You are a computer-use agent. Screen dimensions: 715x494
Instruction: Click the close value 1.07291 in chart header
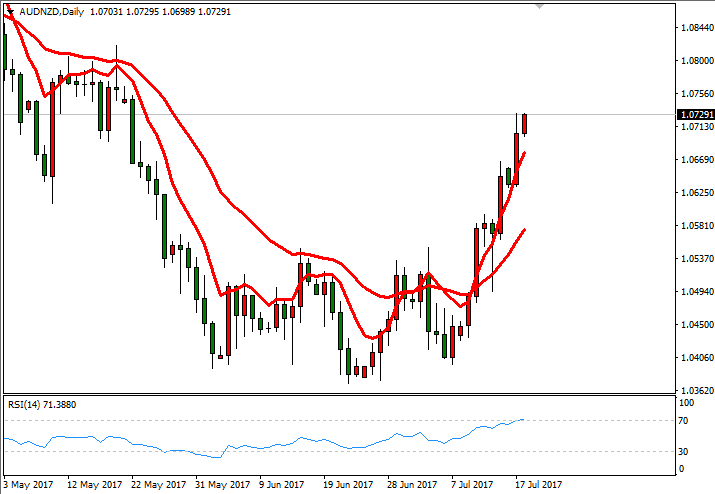[x=214, y=12]
